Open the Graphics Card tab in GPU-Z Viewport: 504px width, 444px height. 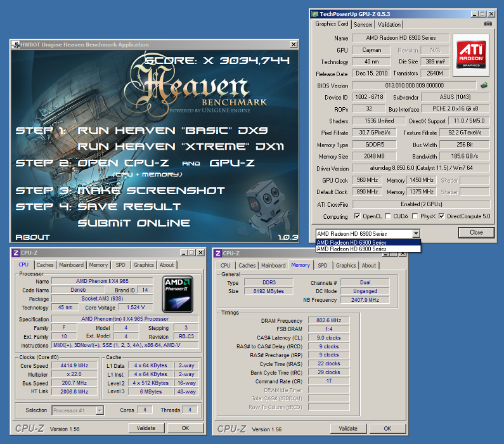point(332,24)
